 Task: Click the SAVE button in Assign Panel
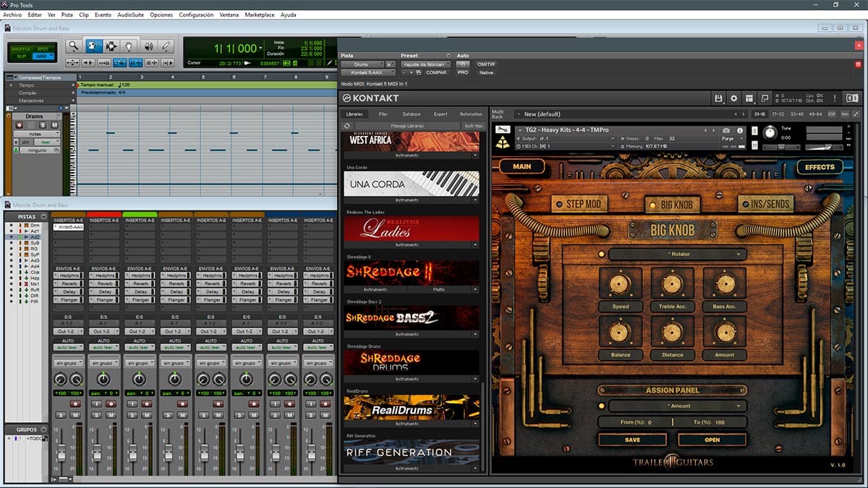(x=632, y=440)
